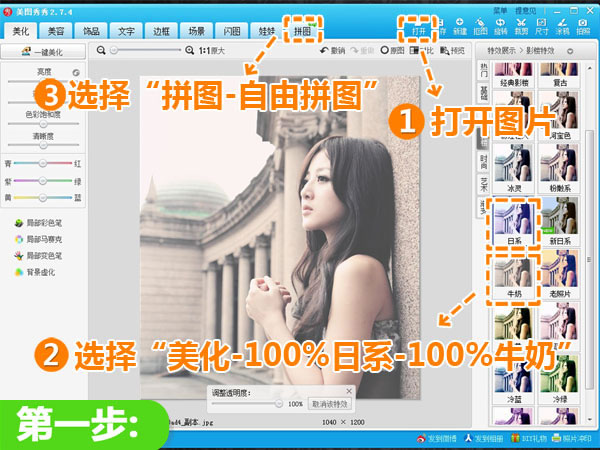
Task: Apply the 牛奶 effect thumbnail
Action: pos(514,276)
